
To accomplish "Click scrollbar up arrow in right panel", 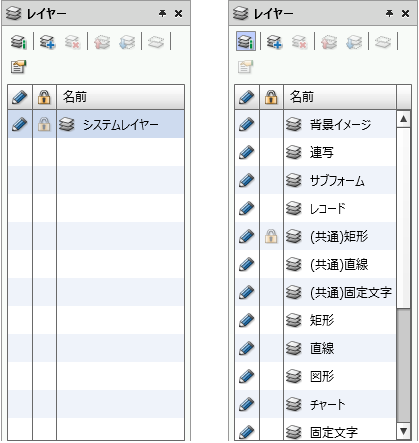I will [404, 119].
